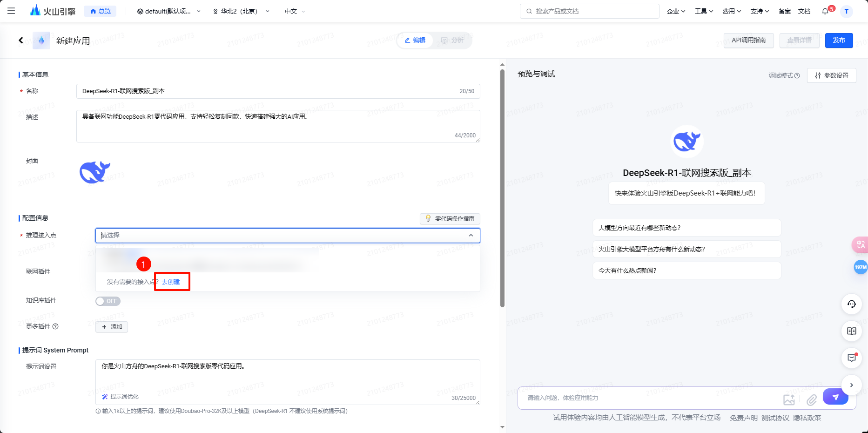
Task: Open the 费用 menu
Action: (732, 11)
